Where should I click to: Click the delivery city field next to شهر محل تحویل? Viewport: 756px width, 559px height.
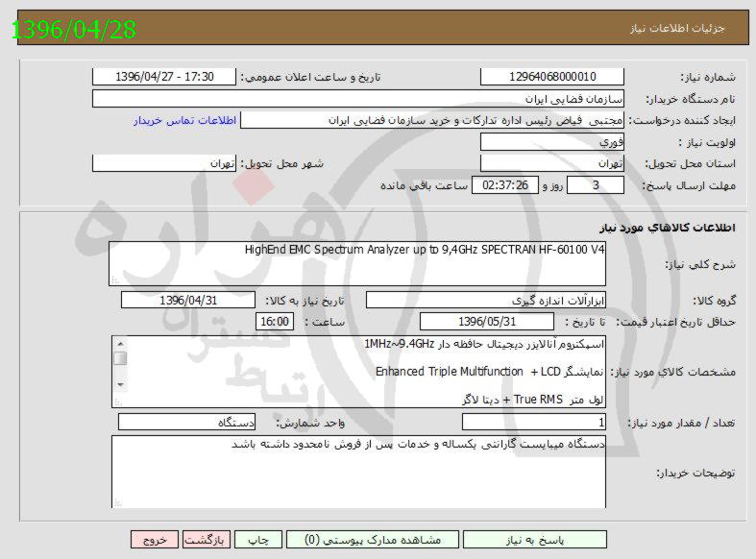[x=164, y=163]
